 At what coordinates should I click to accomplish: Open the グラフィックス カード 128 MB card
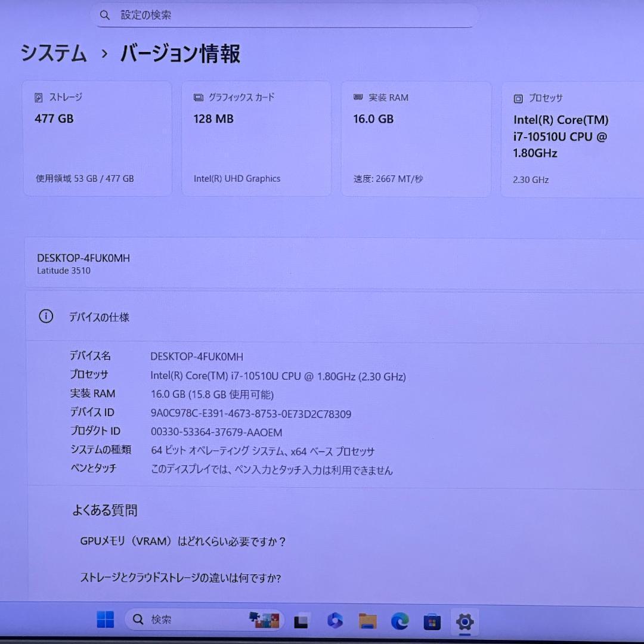pyautogui.click(x=256, y=139)
